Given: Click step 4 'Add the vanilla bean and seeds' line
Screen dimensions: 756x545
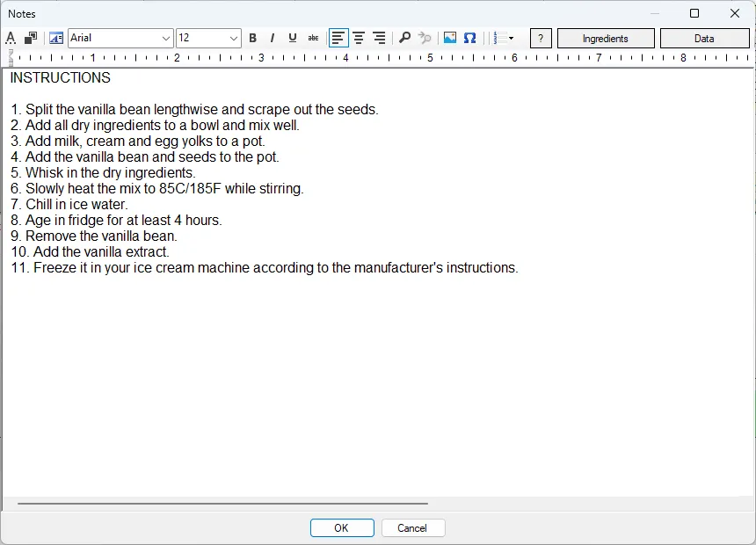Looking at the screenshot, I should 145,157.
